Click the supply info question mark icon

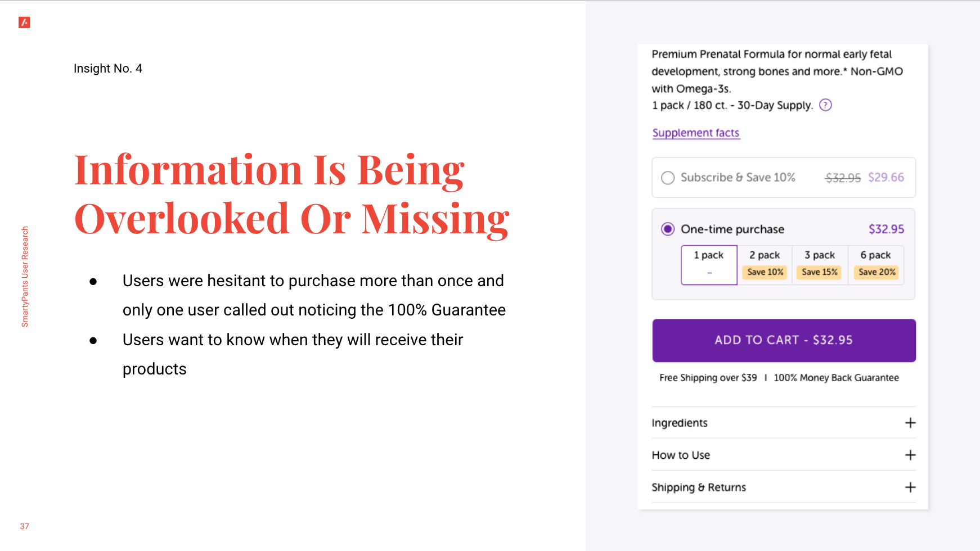pyautogui.click(x=825, y=105)
